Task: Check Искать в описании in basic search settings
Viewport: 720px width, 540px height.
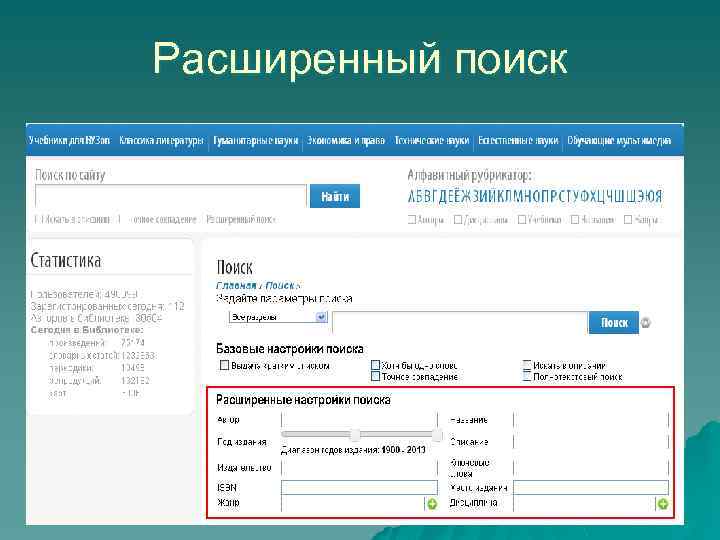Action: 527,366
